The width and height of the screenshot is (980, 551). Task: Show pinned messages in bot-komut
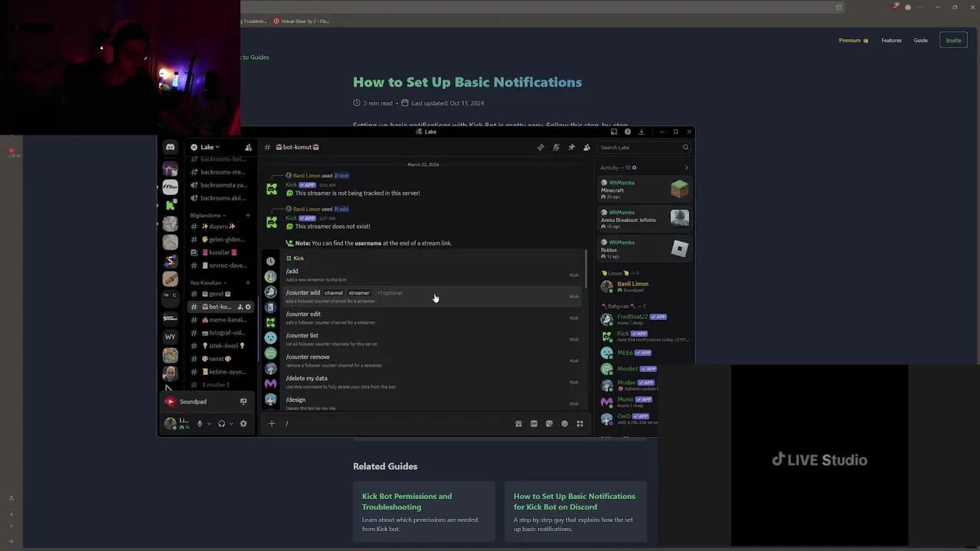[x=571, y=147]
